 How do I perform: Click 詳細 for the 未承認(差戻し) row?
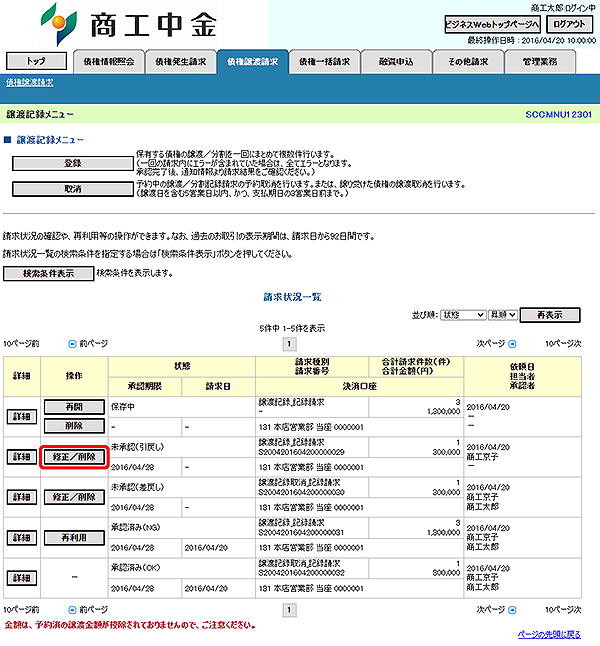coord(22,497)
